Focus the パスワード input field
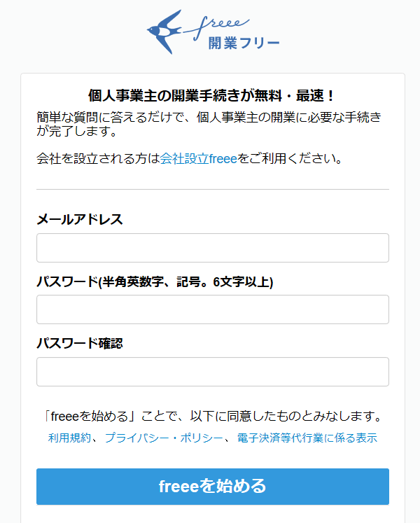 [x=213, y=309]
